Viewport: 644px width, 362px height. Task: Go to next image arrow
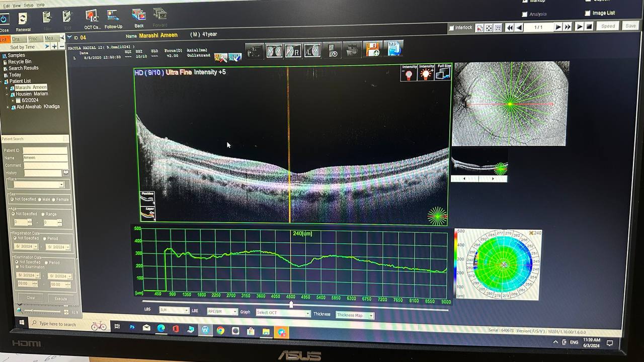[x=558, y=27]
